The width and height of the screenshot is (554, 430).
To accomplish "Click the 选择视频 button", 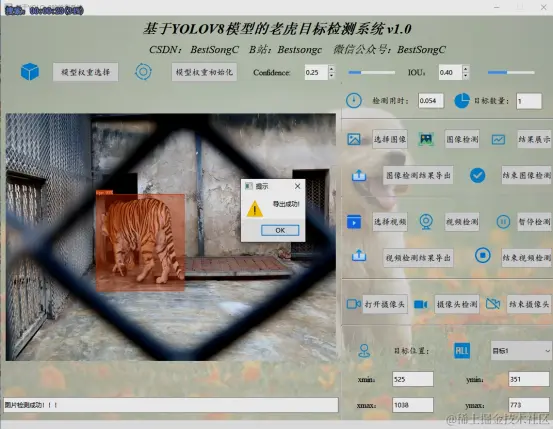I will [x=390, y=222].
